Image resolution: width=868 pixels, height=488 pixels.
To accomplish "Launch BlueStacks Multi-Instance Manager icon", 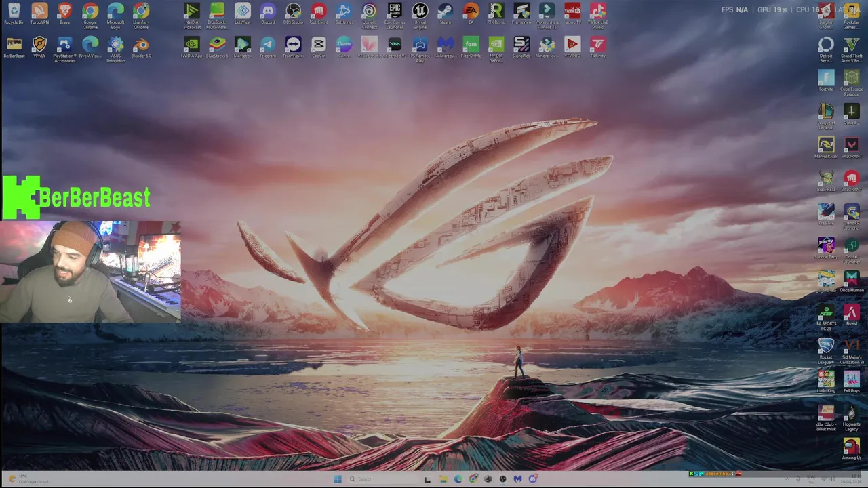I will (217, 16).
